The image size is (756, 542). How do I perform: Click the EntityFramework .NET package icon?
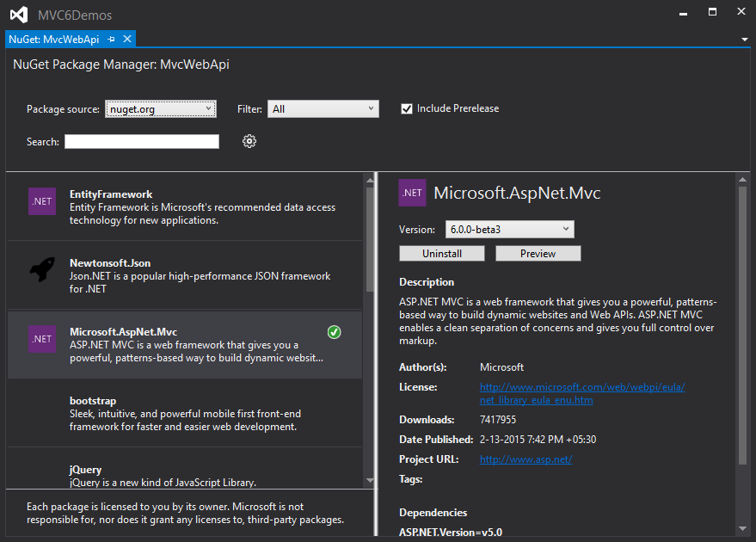pos(42,201)
